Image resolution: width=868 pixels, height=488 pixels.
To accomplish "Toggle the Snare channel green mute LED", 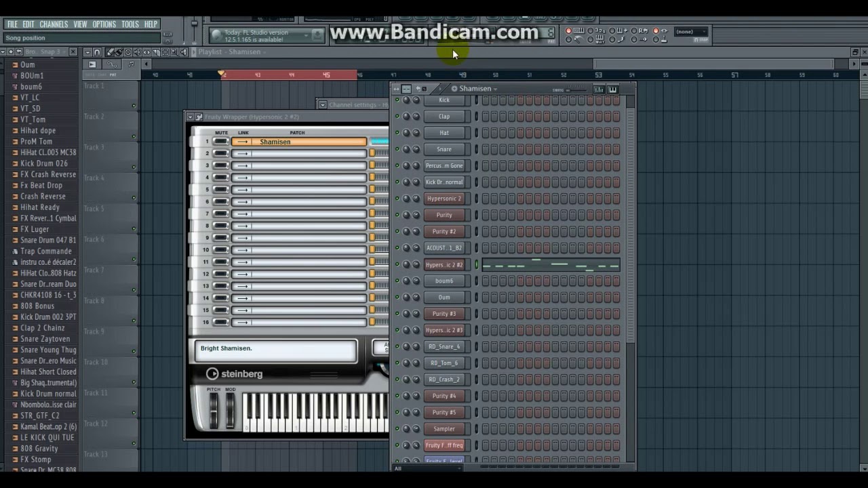I will (397, 149).
